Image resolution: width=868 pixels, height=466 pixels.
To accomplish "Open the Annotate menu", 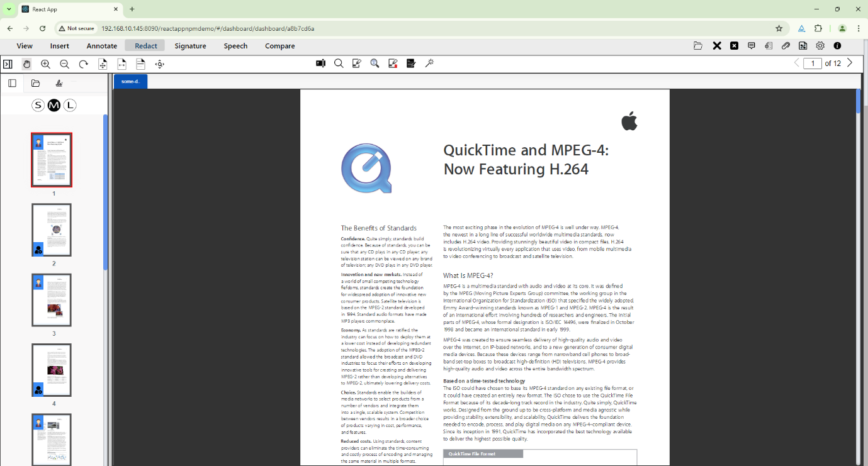I will [x=102, y=46].
